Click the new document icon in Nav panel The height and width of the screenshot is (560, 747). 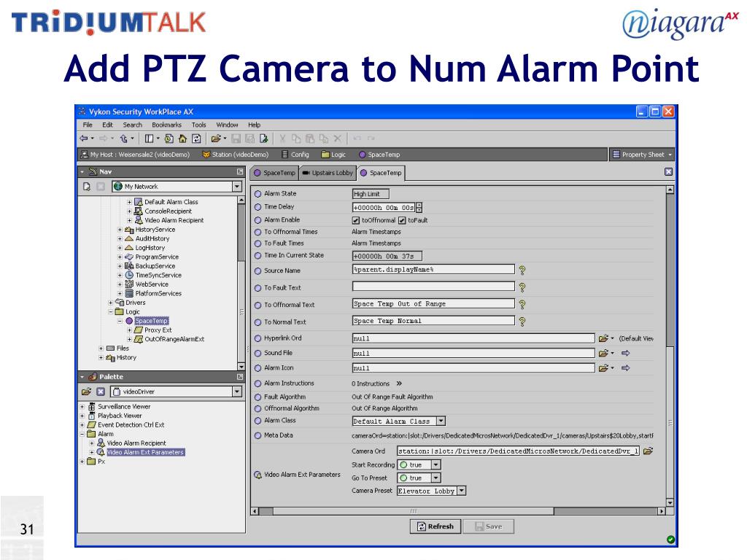coord(86,187)
